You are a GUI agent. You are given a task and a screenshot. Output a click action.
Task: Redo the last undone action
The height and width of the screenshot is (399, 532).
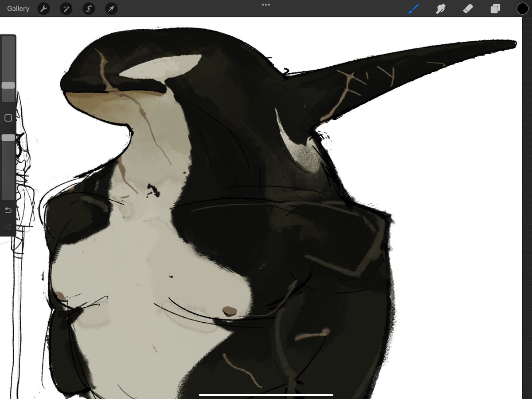[x=8, y=227]
